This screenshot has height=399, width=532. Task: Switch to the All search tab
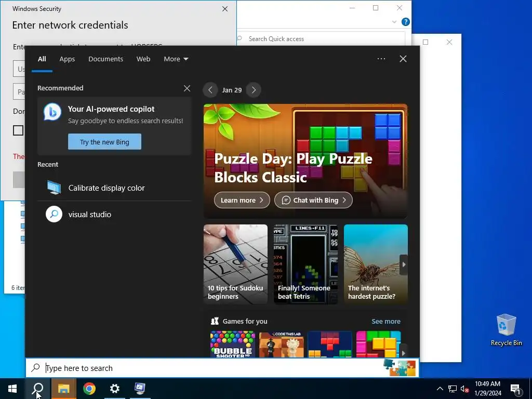coord(42,59)
